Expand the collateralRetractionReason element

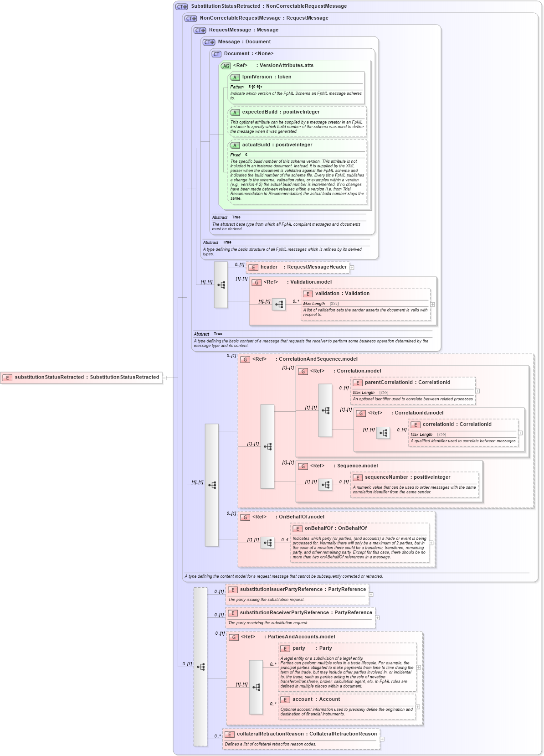382,739
